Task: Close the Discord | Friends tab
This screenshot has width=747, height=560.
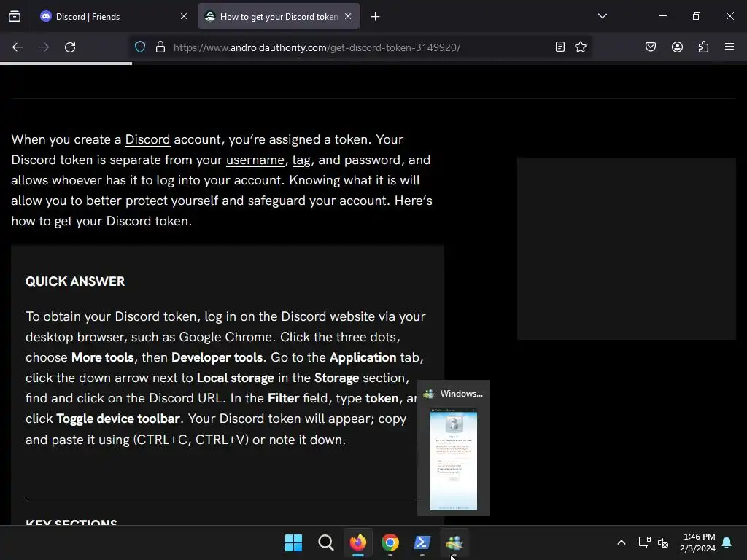Action: (x=183, y=16)
